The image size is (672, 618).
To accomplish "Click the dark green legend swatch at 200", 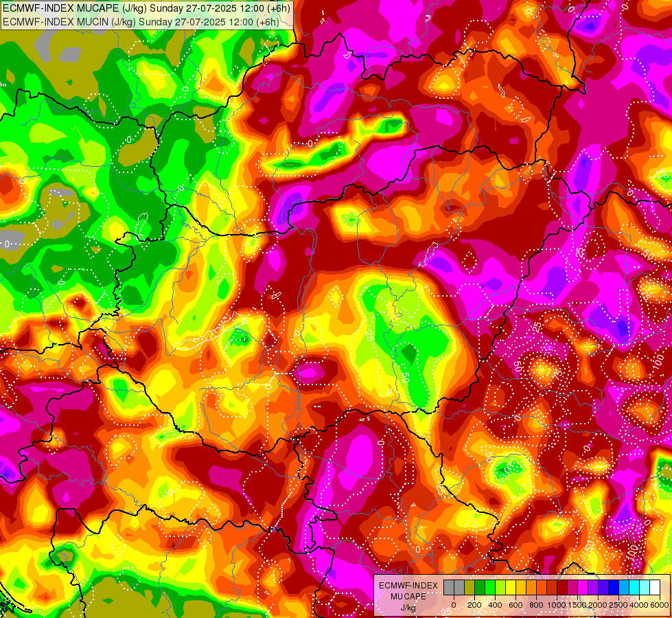I will [x=480, y=588].
